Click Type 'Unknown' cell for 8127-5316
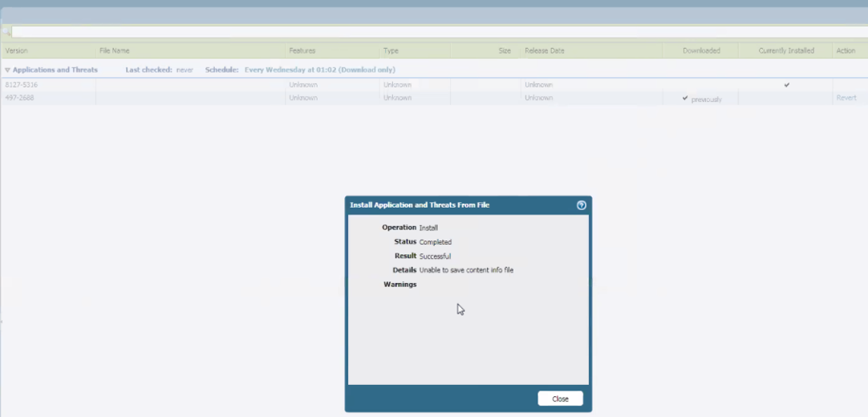Screen dimensions: 868x417 pyautogui.click(x=397, y=85)
